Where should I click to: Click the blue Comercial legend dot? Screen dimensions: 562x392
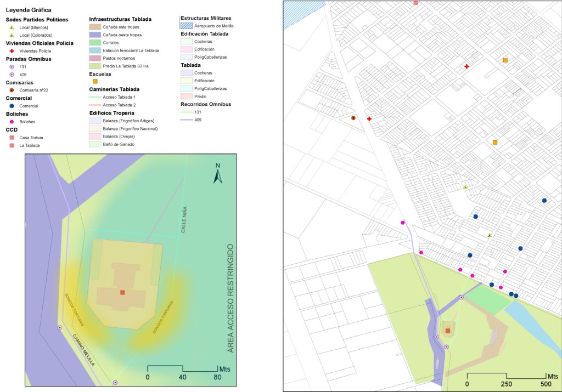12,106
